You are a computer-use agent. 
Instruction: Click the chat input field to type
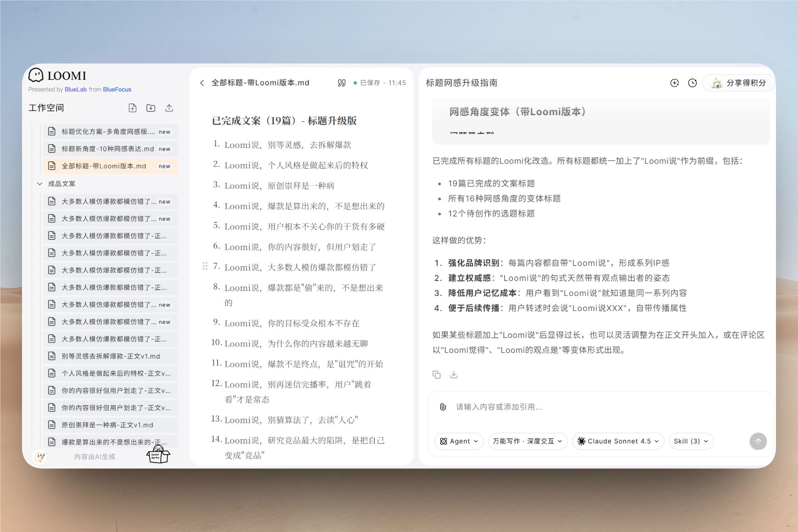[540, 407]
